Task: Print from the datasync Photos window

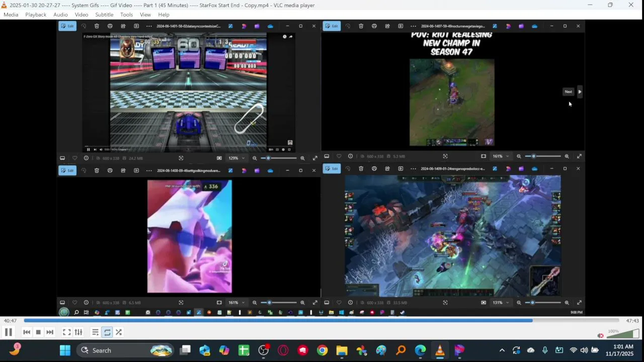Action: [x=110, y=26]
